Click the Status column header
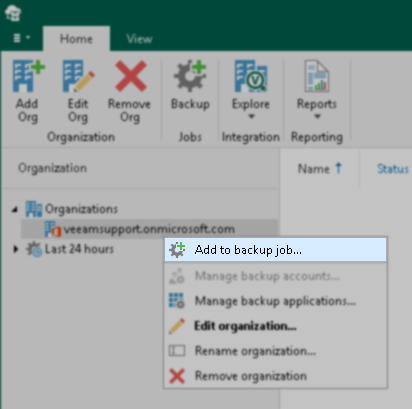Screen dimensions: 412x409 click(x=393, y=169)
